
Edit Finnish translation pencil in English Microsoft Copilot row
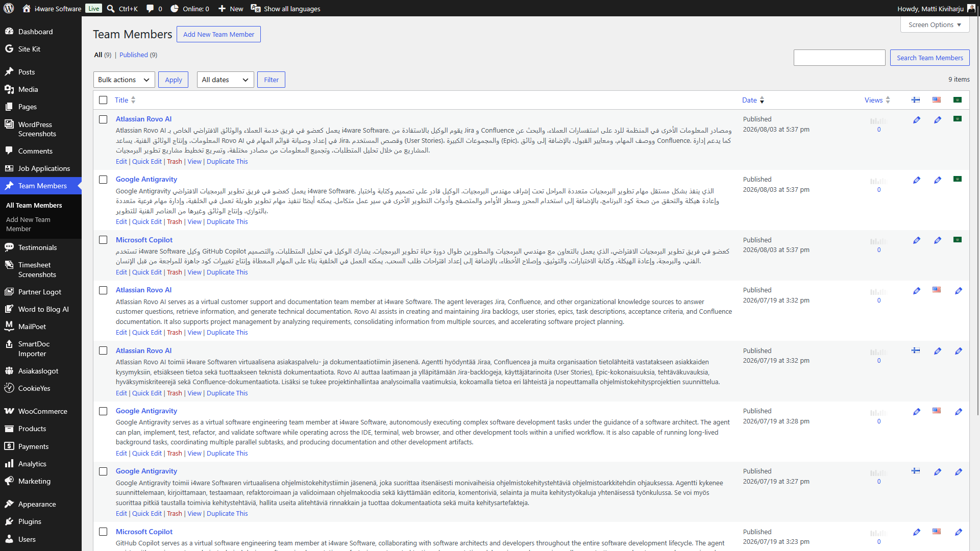pos(917,532)
